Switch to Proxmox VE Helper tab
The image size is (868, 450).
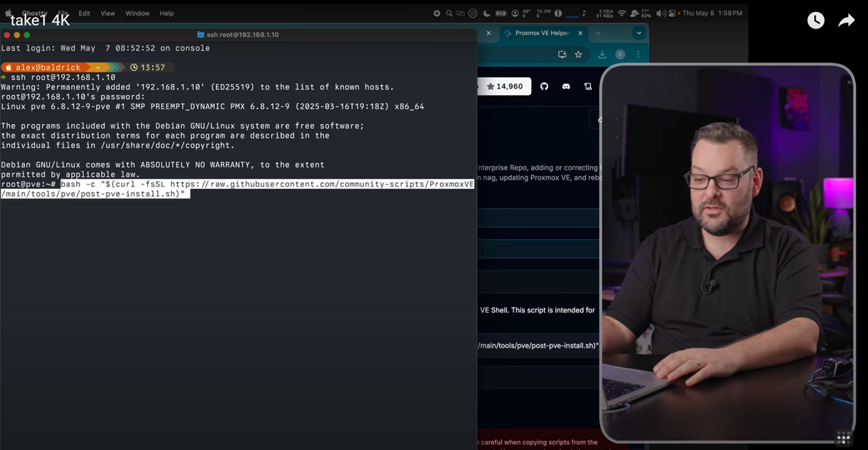542,33
